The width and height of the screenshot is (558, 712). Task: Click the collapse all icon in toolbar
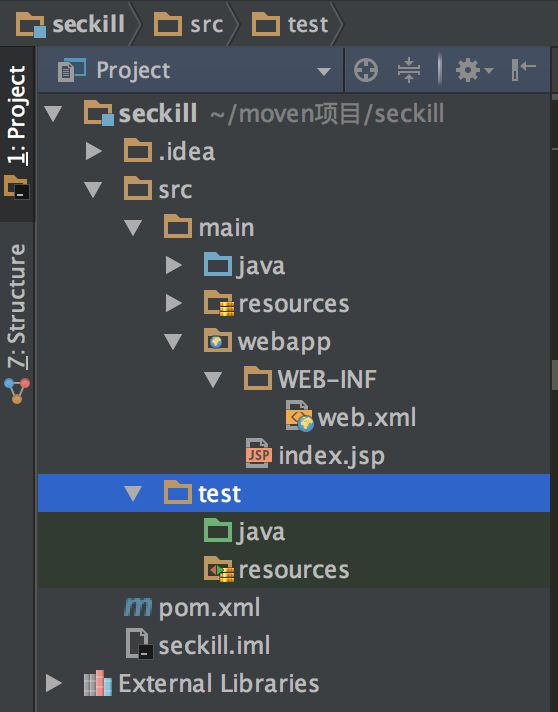point(409,70)
